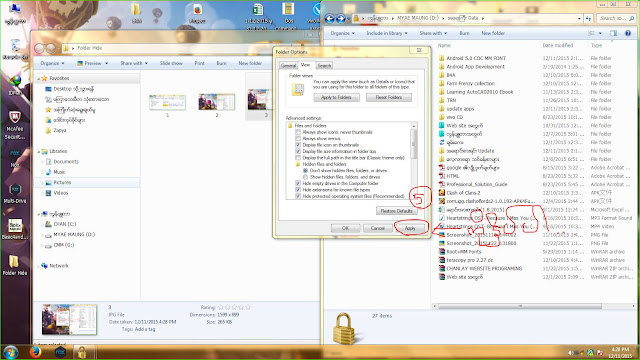Select the HTML PDF file icon
The height and width of the screenshot is (360, 640).
pyautogui.click(x=441, y=176)
